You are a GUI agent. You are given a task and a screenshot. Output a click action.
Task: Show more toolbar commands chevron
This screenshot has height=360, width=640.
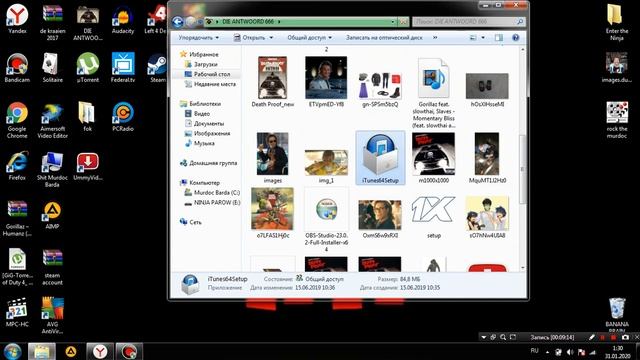(x=435, y=38)
